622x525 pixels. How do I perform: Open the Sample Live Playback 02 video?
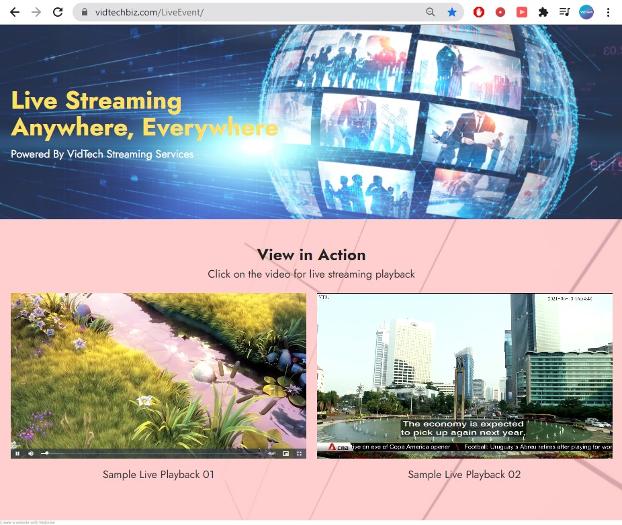click(x=464, y=375)
